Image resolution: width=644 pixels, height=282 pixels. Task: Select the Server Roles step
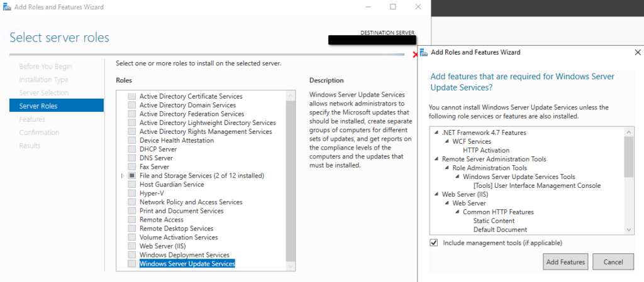point(56,106)
